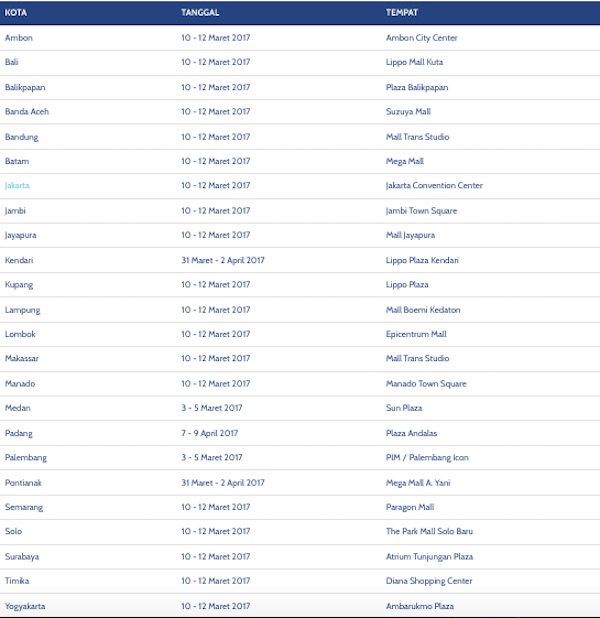The width and height of the screenshot is (600, 618).
Task: Click Mall Trans Studio in Bandung row
Action: pos(417,137)
